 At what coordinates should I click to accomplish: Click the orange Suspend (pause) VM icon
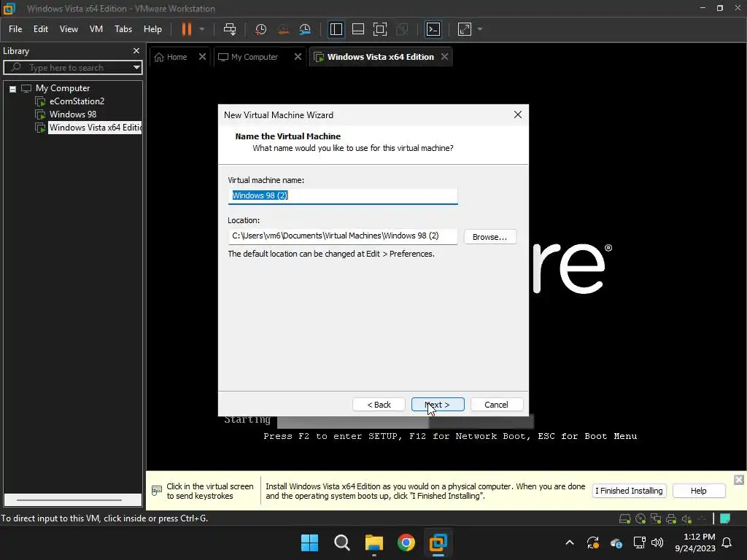[x=186, y=29]
